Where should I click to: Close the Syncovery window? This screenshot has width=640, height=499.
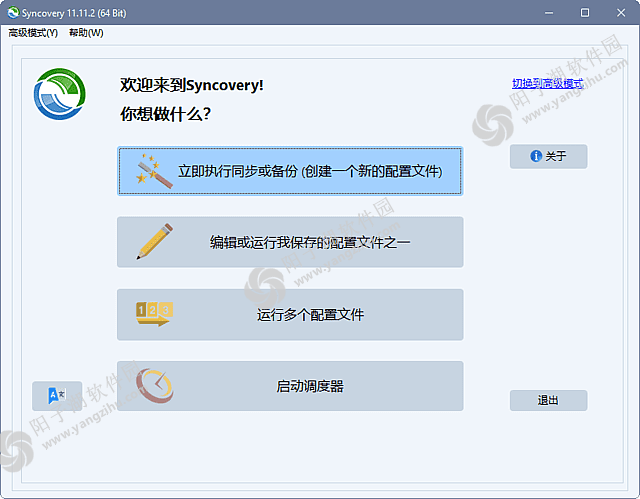tap(621, 13)
